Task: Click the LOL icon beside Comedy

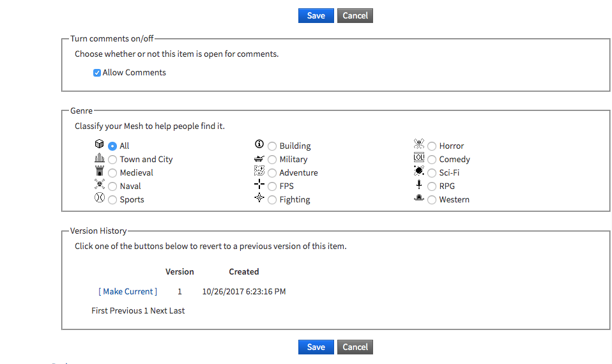Action: point(419,157)
